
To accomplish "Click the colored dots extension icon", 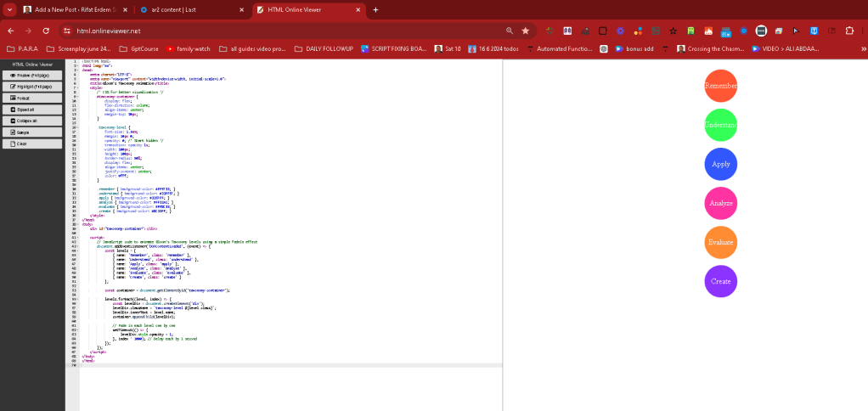I will click(639, 31).
